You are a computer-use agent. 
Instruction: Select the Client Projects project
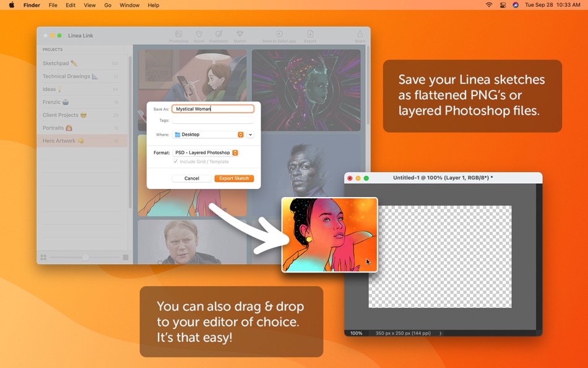click(x=82, y=115)
